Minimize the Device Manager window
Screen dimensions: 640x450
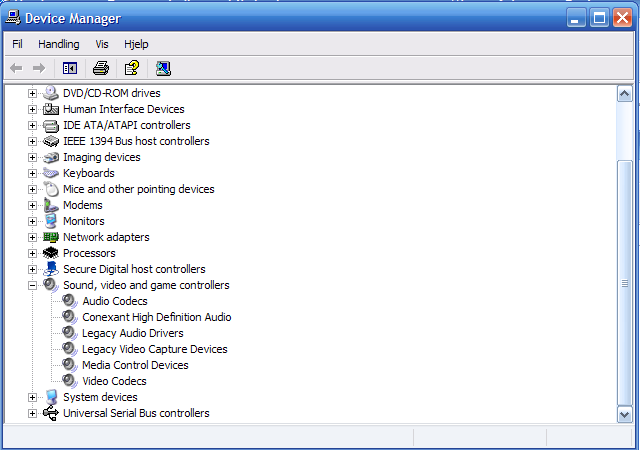point(576,18)
